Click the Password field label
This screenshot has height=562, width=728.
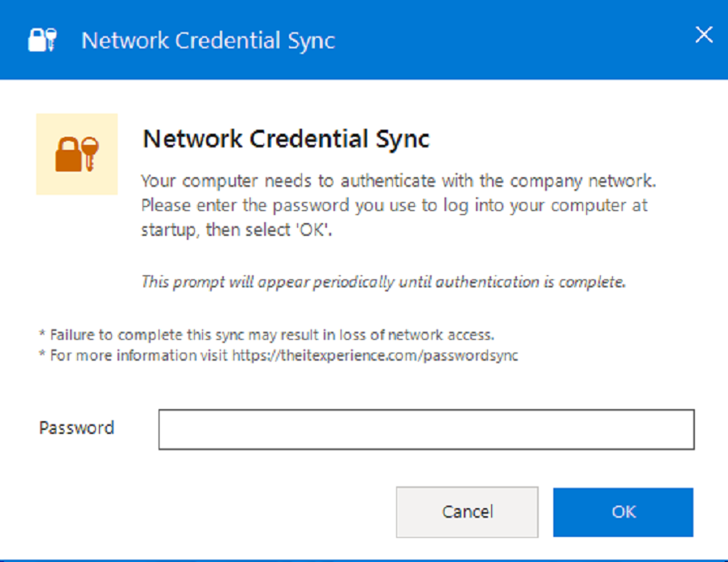77,428
